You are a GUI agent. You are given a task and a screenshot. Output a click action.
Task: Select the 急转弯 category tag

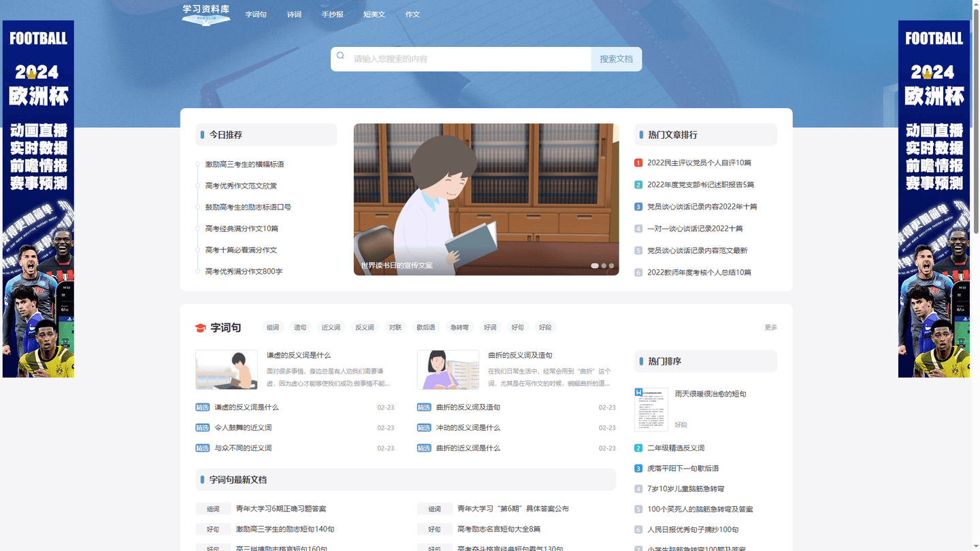tap(459, 327)
